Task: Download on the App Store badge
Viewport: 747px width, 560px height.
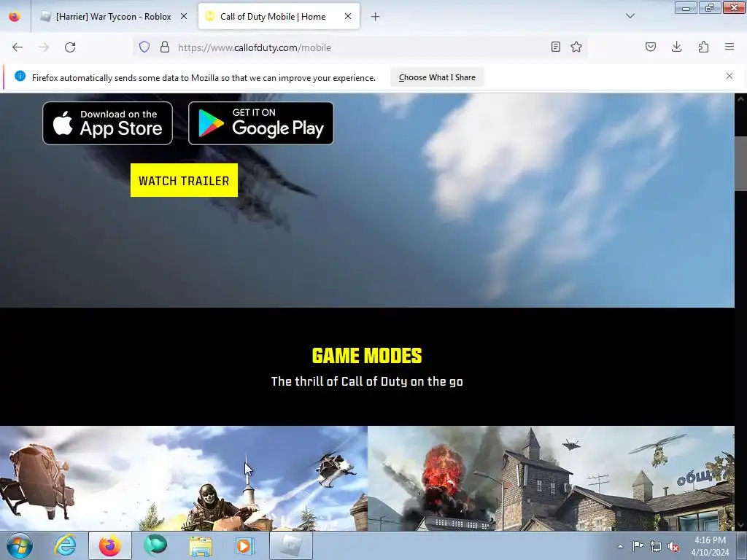Action: coord(108,122)
